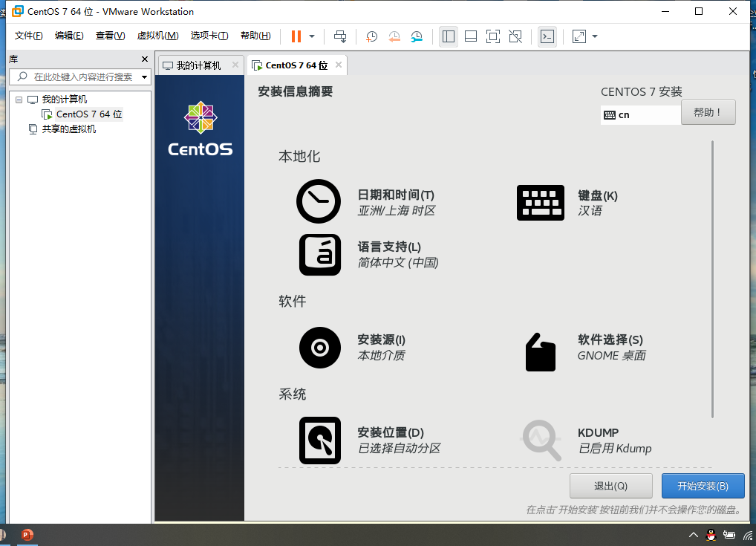Click 亚洲/上海 时区 status text
756x546 pixels.
click(x=397, y=210)
